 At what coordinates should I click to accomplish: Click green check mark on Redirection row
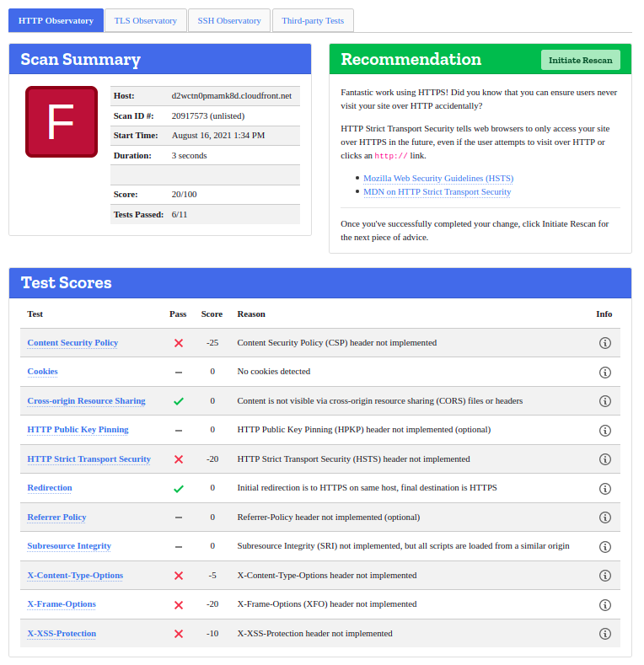pos(179,489)
